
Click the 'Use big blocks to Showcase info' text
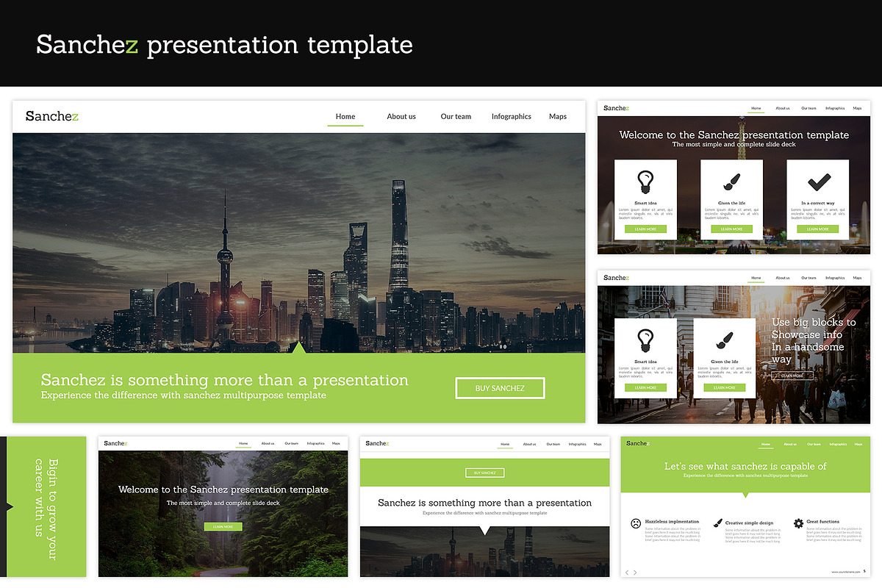click(x=814, y=329)
